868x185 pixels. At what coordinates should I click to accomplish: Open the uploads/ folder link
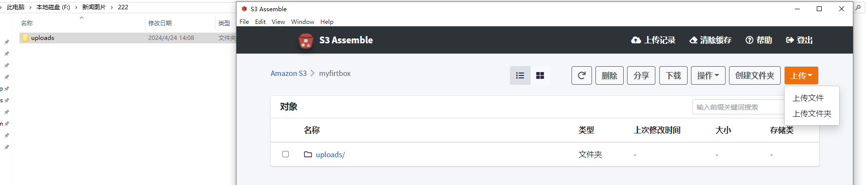(330, 154)
